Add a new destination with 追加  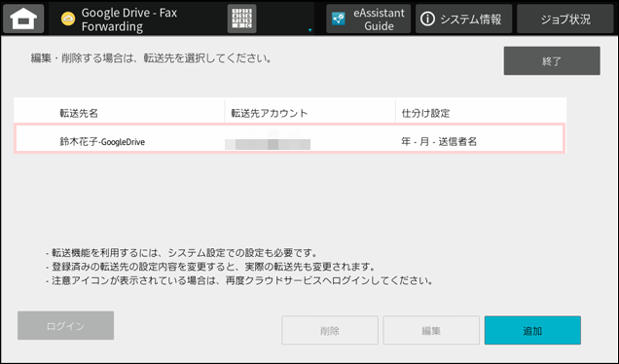532,330
